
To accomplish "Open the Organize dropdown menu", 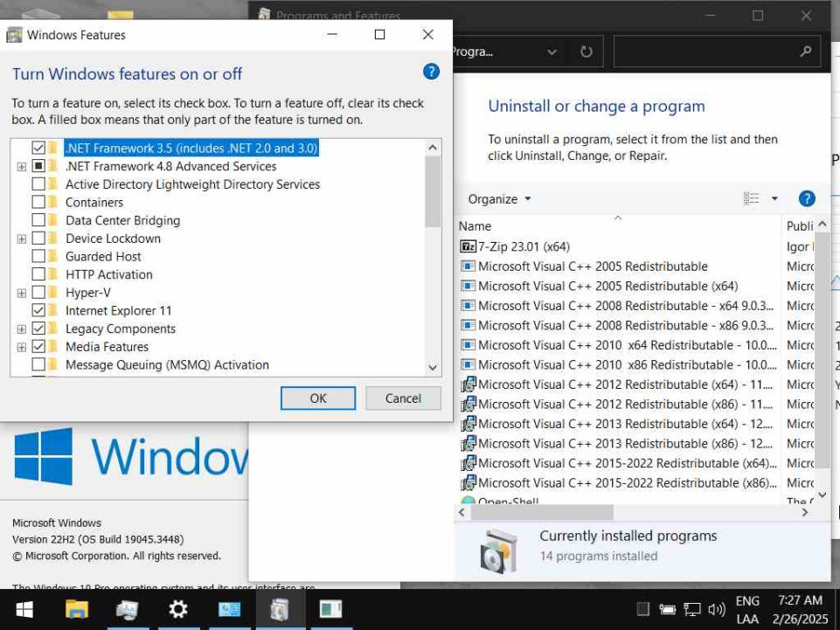I will [499, 199].
